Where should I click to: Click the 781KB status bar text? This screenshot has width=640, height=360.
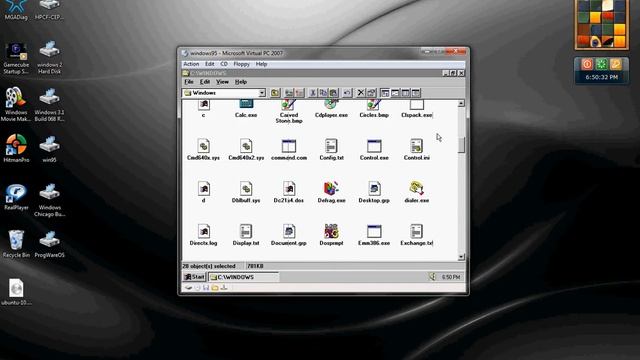(x=256, y=266)
